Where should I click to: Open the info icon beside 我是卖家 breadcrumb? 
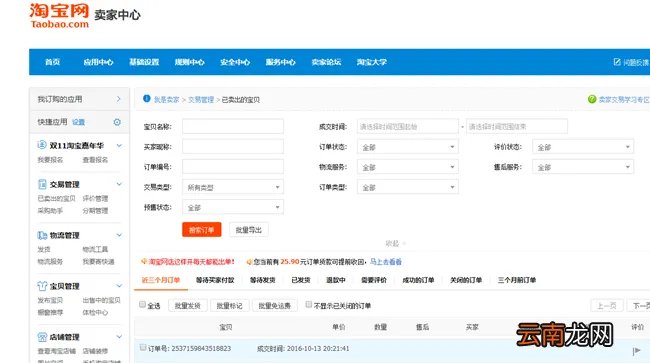(146, 99)
